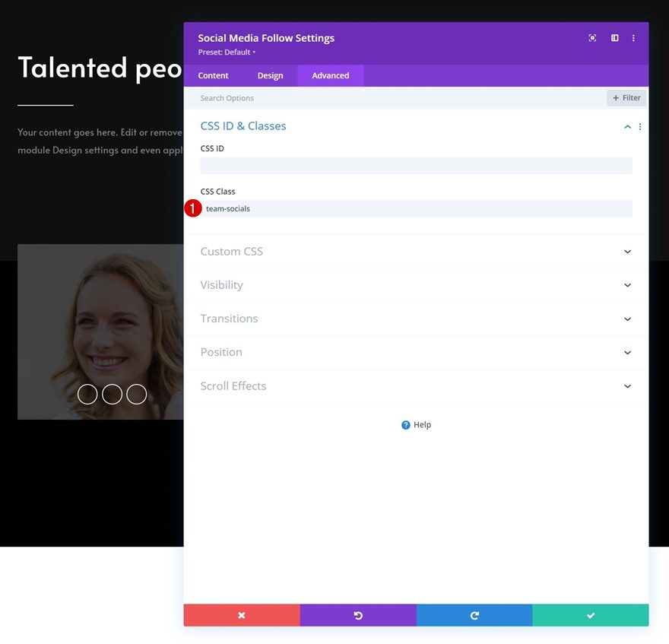Viewport: 669px width, 644px height.
Task: Open the Help link at panel bottom
Action: pos(416,424)
